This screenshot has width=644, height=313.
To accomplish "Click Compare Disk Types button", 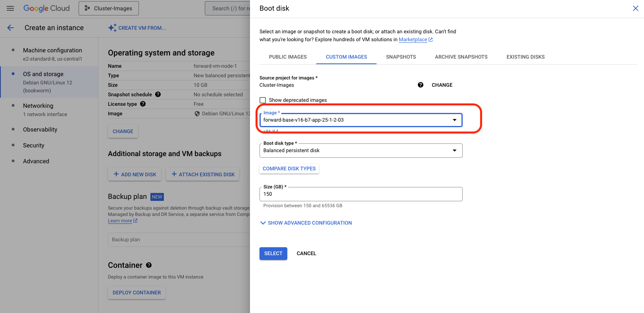I will tap(289, 169).
